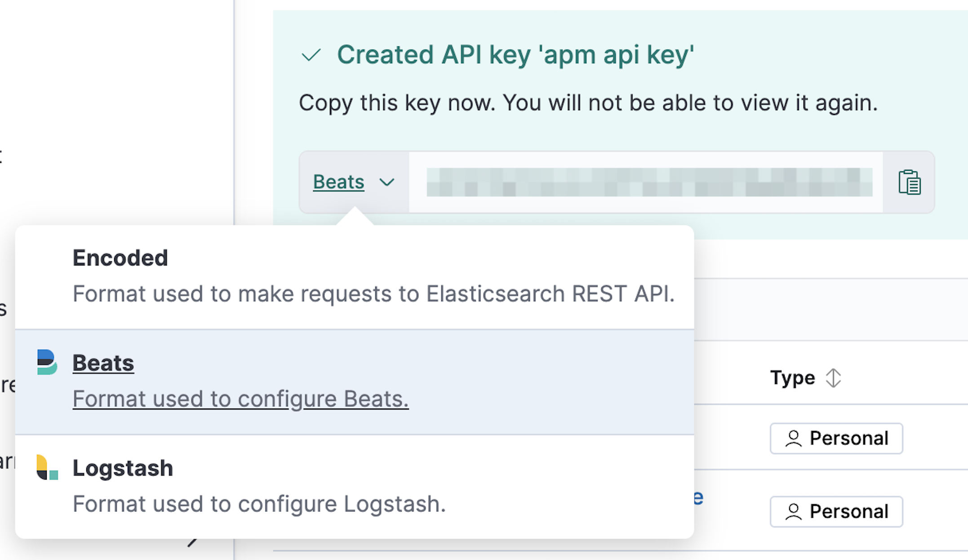Screen dimensions: 968x560
Task: Click the bottom Personal type badge
Action: click(836, 511)
